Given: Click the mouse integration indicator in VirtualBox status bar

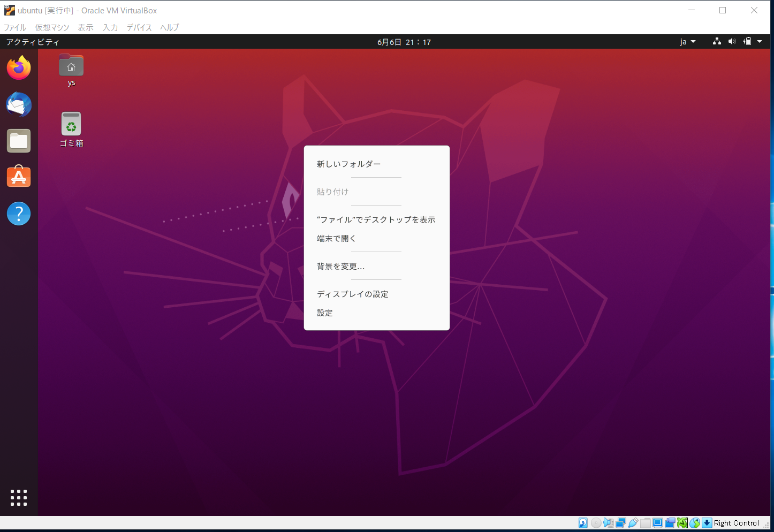Looking at the screenshot, I should tap(695, 523).
